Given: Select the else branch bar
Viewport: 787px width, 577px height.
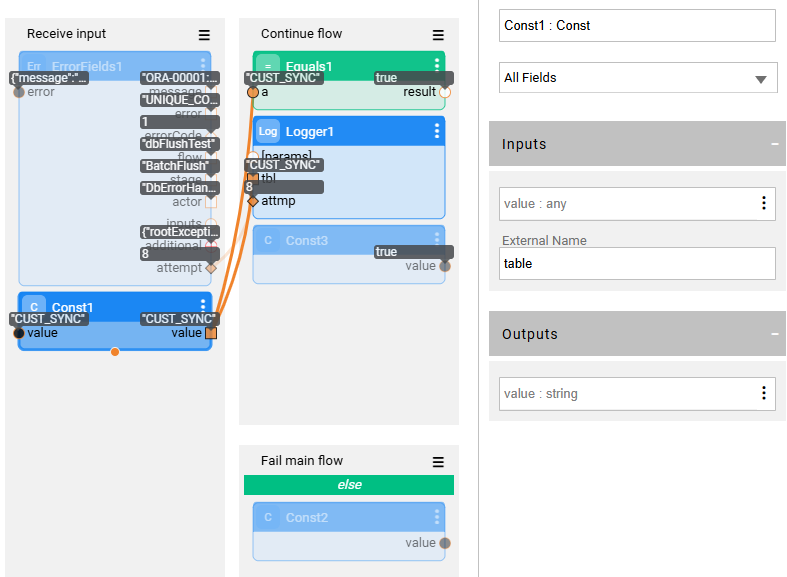Looking at the screenshot, I should tap(349, 485).
